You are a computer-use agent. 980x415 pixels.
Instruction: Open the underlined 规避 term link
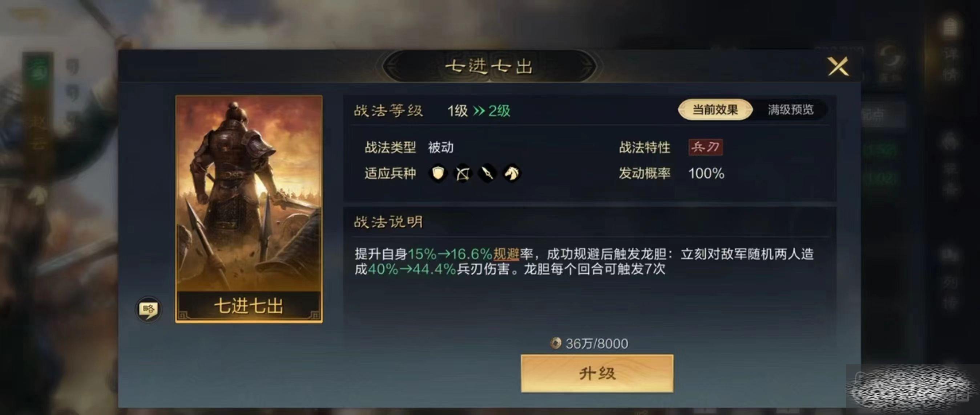[507, 253]
